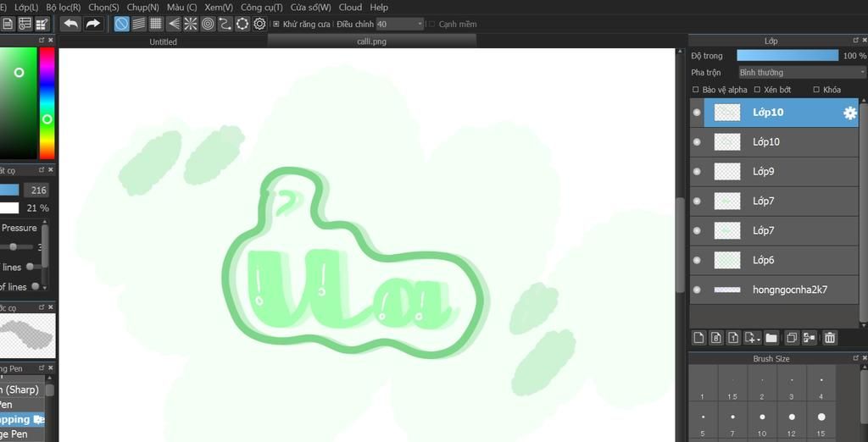The width and height of the screenshot is (868, 442).
Task: Select the Snap Off icon
Action: coord(122,24)
